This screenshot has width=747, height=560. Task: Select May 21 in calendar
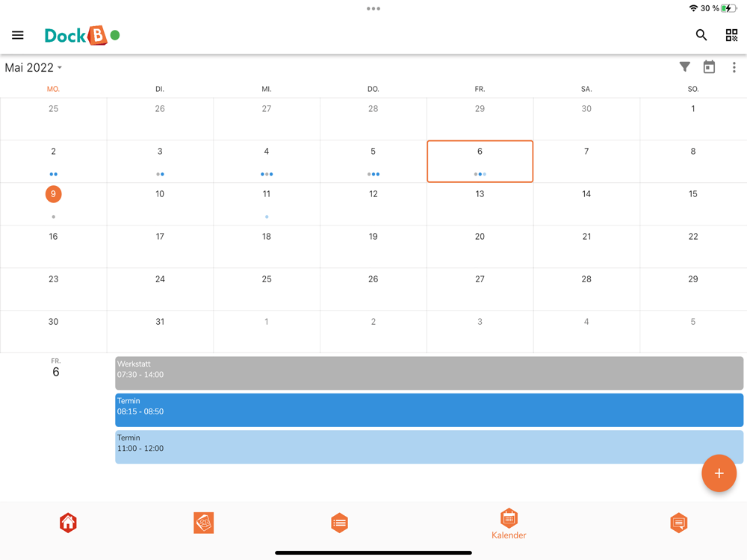click(586, 246)
